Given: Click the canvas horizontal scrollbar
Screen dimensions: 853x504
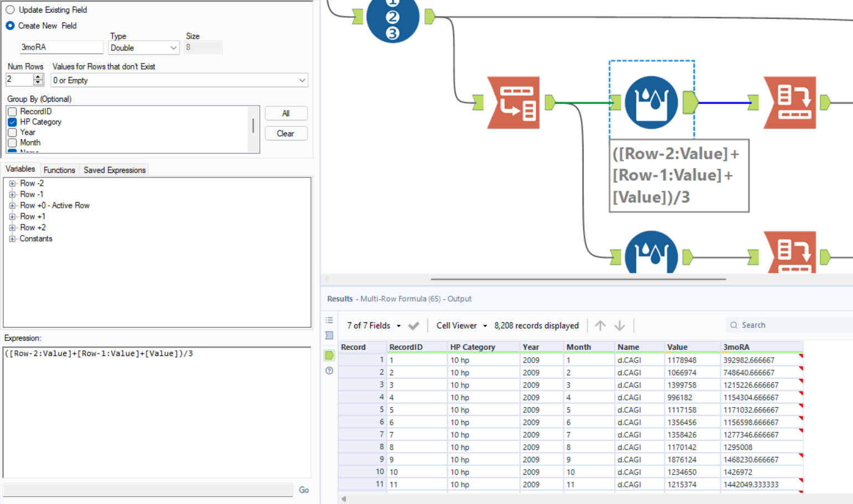Looking at the screenshot, I should point(578,279).
